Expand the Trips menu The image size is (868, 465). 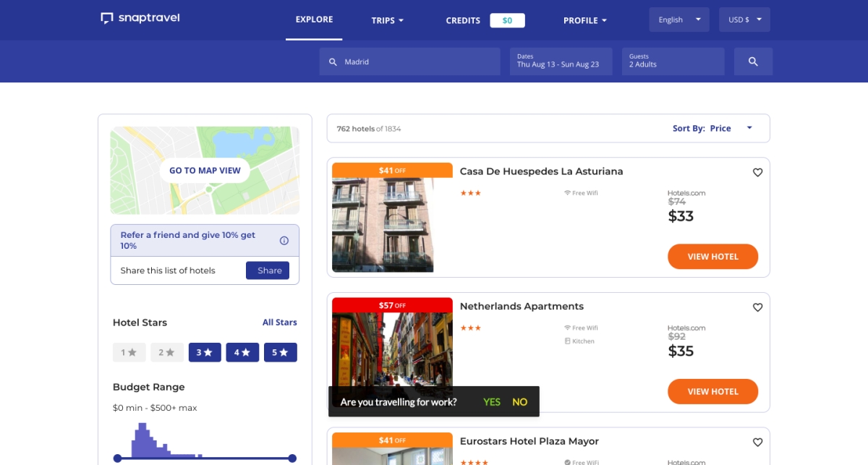tap(388, 20)
